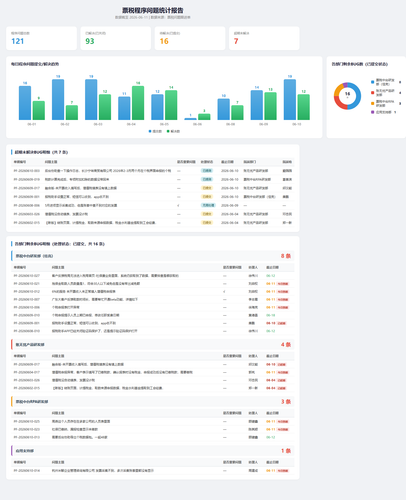Click the purple segment of the donut chart
This screenshot has height=500, width=406.
click(345, 85)
